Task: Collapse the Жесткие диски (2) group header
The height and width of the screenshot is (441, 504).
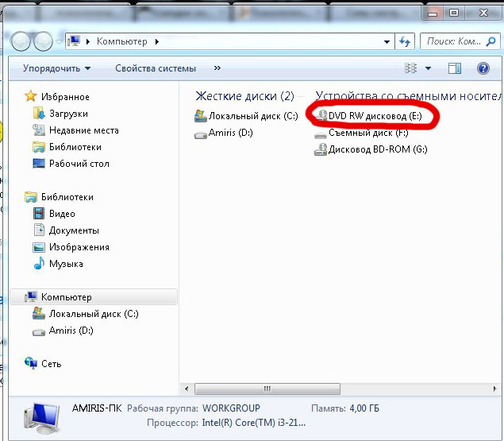Action: pos(244,96)
